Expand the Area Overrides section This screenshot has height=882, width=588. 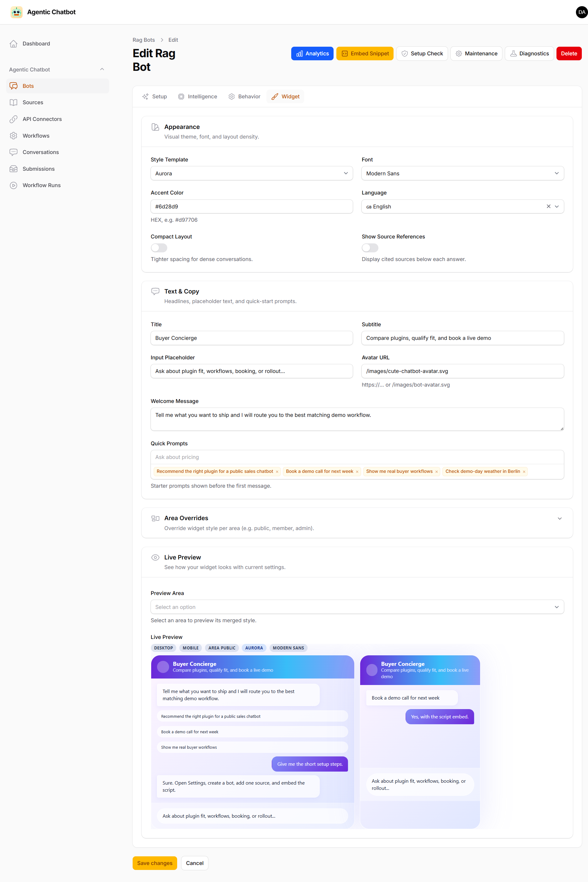(560, 518)
